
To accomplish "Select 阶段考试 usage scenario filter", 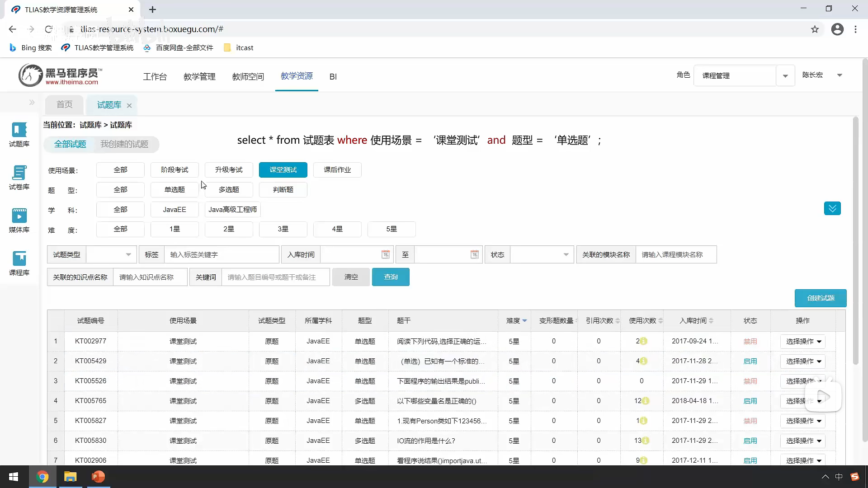I will [x=175, y=170].
